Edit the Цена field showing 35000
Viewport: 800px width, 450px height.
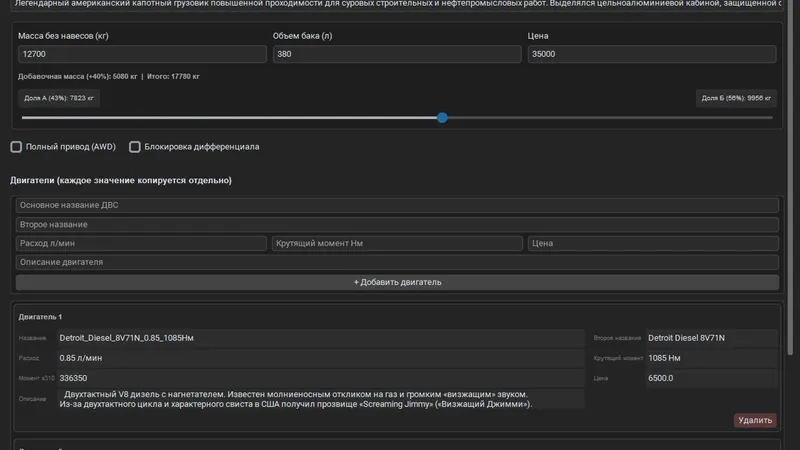pos(652,54)
